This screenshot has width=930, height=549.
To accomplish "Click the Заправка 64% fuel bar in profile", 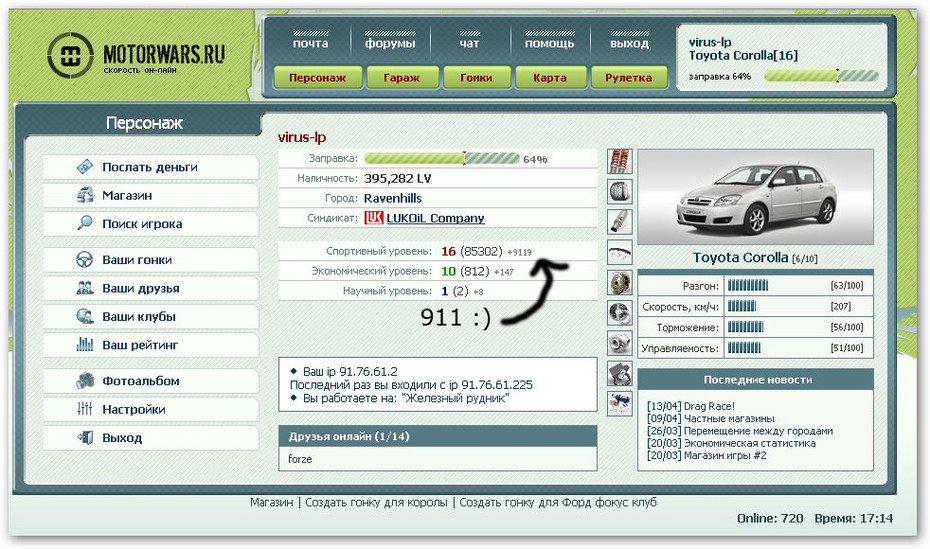I will (442, 158).
